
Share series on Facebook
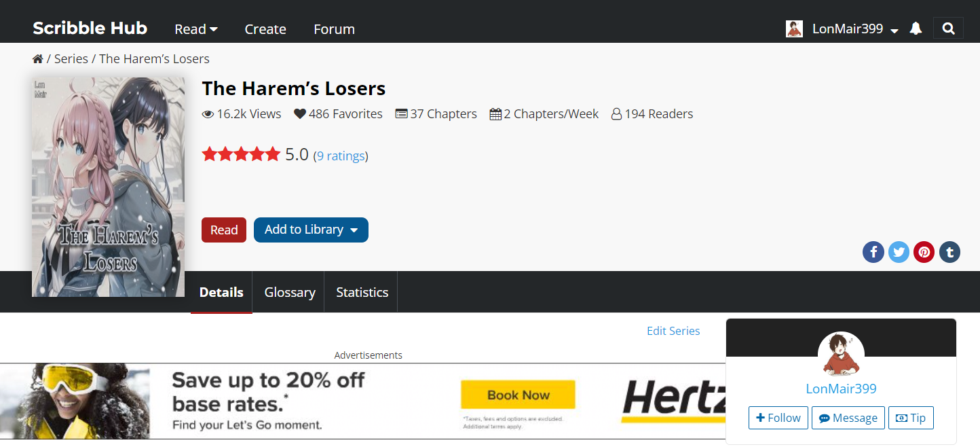[x=873, y=252]
